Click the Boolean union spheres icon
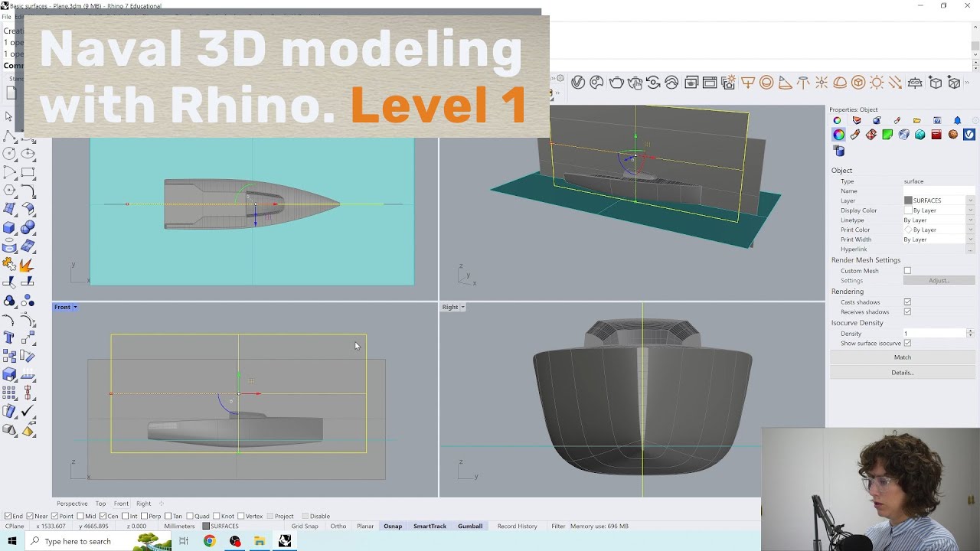The width and height of the screenshot is (980, 551). (28, 228)
